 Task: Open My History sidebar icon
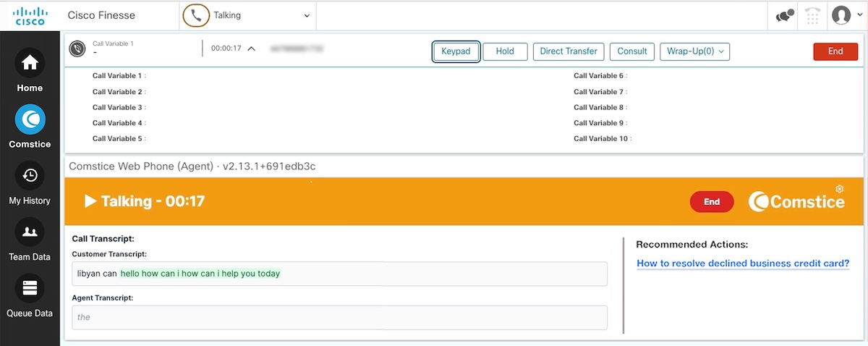pos(30,176)
